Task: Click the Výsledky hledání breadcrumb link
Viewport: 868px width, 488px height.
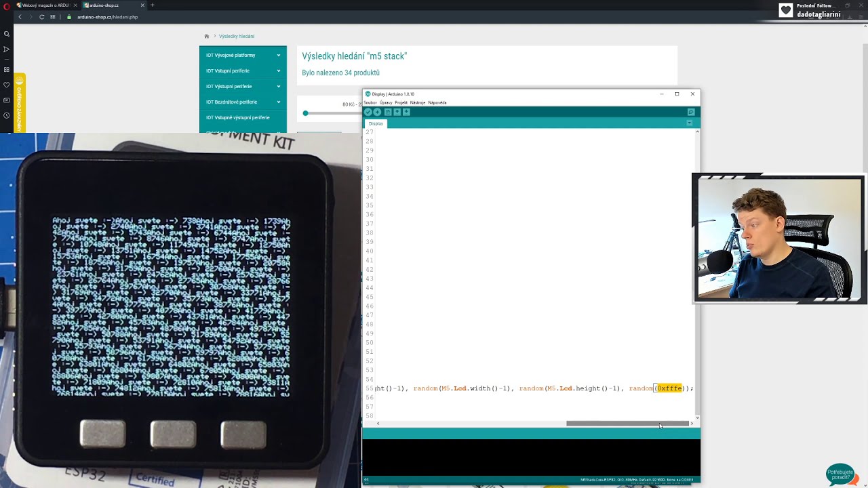Action: pos(237,36)
